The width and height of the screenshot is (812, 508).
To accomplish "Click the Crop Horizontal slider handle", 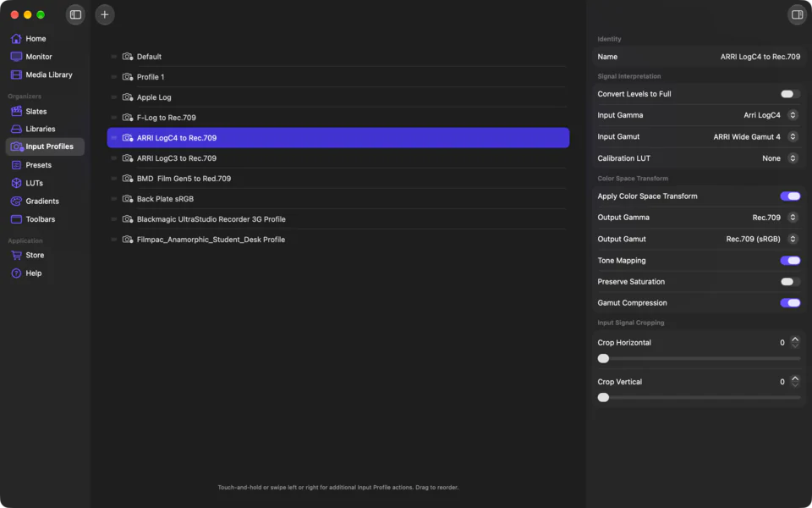I will (603, 358).
